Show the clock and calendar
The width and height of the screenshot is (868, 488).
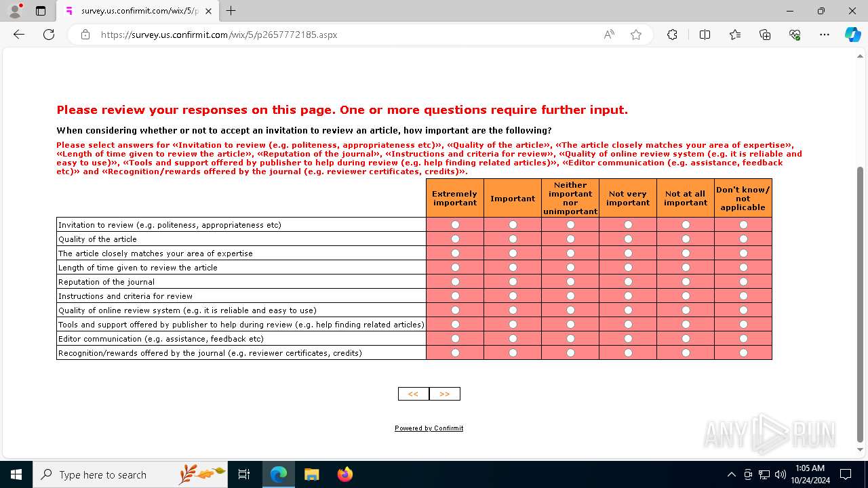(x=810, y=474)
